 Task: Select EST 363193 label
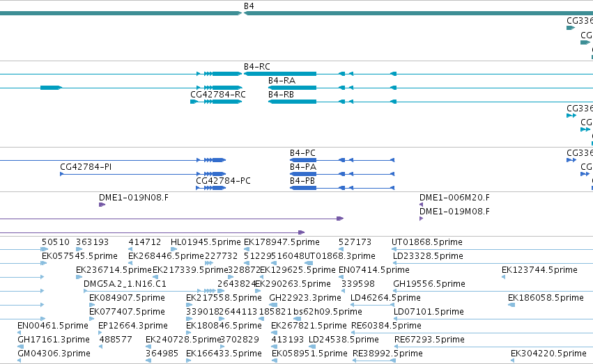point(92,242)
